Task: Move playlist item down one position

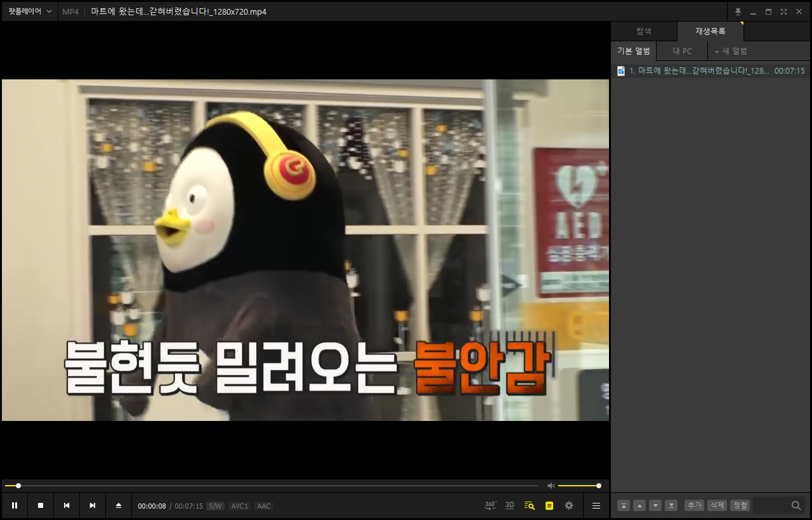Action: coord(656,505)
